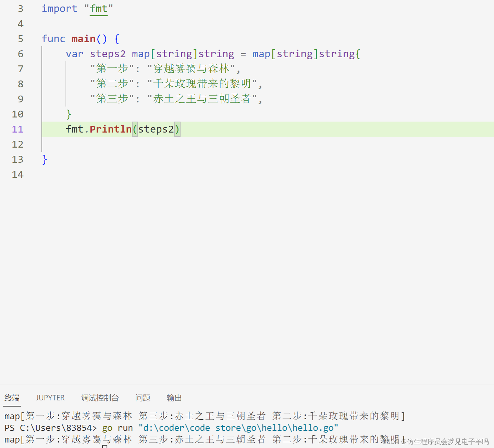Click the "fmt" import string
Viewport: 494px width, 448px height.
99,9
